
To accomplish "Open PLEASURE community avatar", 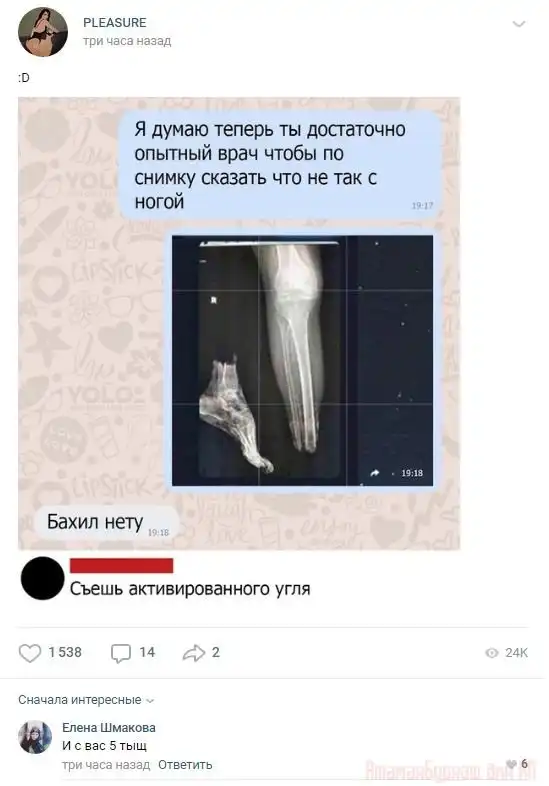I will (x=43, y=32).
